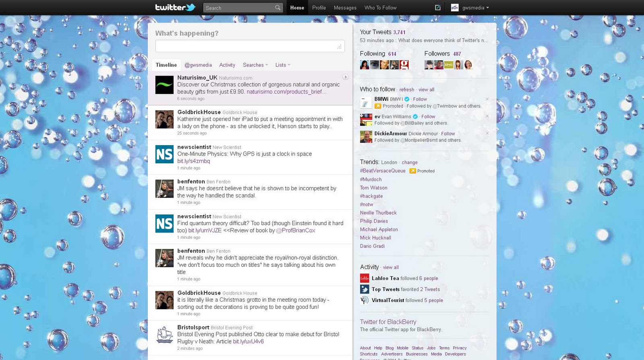Click Bristolsport ship avatar
This screenshot has height=360, width=644.
pyautogui.click(x=164, y=334)
